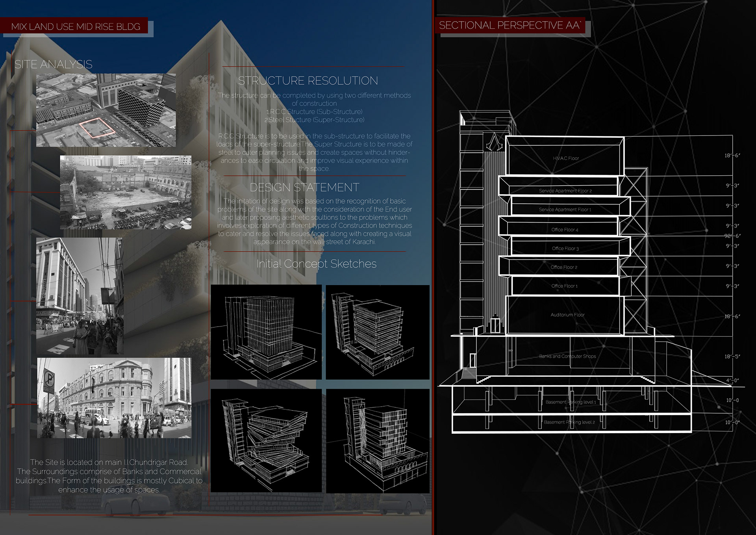Open the bottom-right tower concept sketch
Viewport: 756px width, 535px height.
(x=380, y=441)
